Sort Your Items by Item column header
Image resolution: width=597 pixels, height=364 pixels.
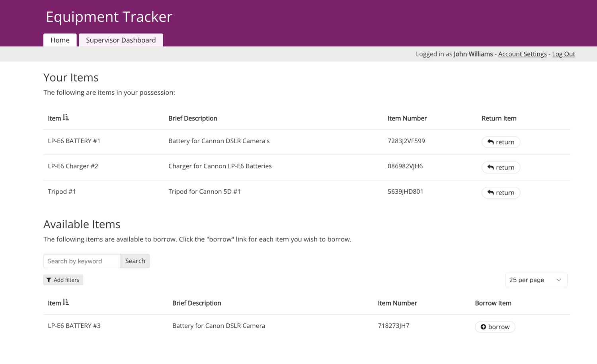click(55, 119)
